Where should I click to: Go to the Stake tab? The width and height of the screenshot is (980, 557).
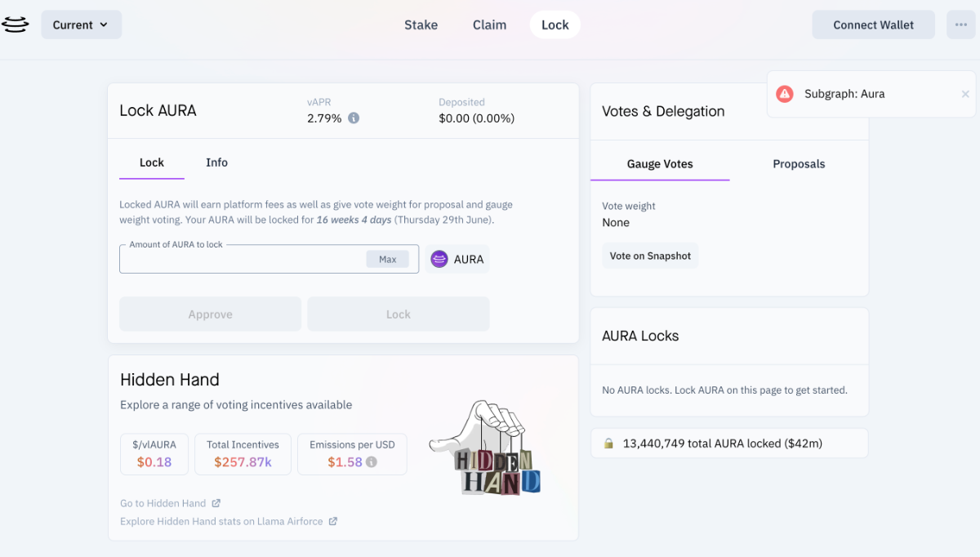421,25
